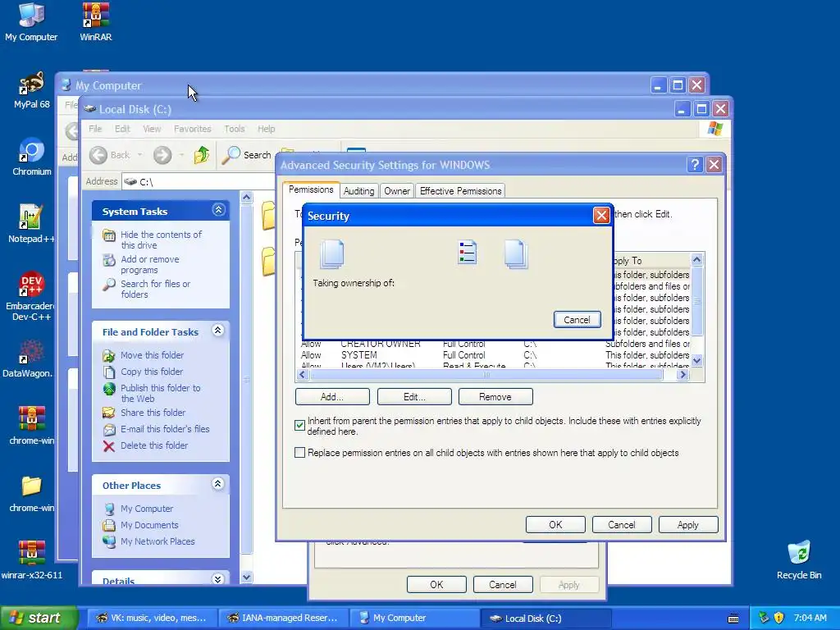Click the Back arrow in Local Disk window
This screenshot has height=630, width=840.
pyautogui.click(x=98, y=155)
